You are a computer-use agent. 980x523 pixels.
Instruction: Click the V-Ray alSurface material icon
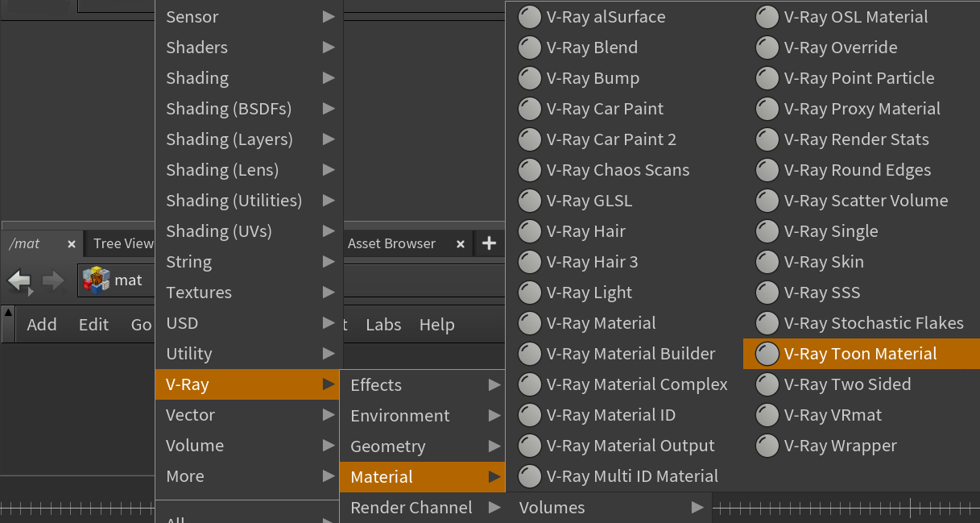[x=529, y=17]
